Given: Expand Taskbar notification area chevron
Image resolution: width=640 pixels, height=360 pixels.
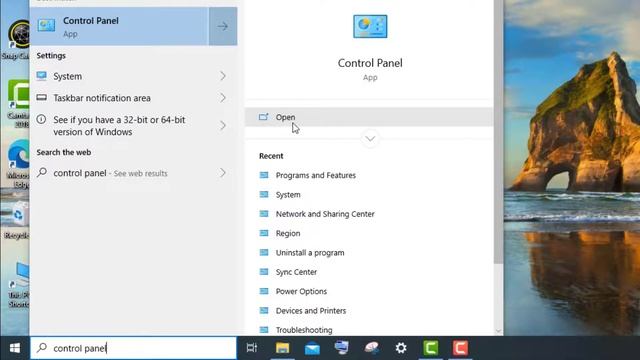Looking at the screenshot, I should click(222, 98).
